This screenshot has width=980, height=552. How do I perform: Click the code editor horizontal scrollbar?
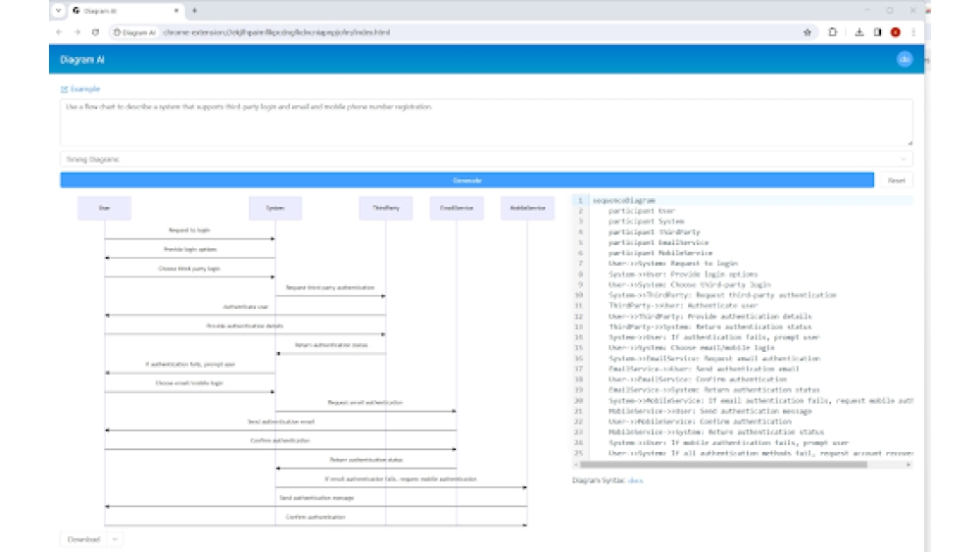click(723, 465)
